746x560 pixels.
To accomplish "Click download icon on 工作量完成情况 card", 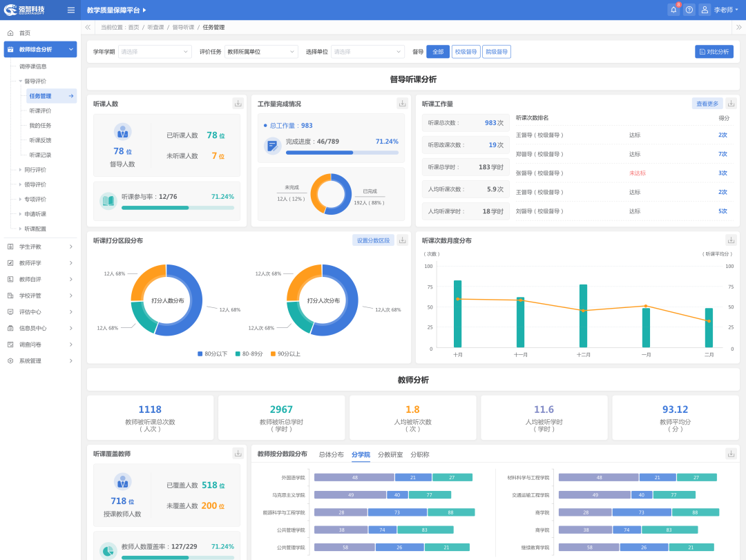I will coord(402,104).
